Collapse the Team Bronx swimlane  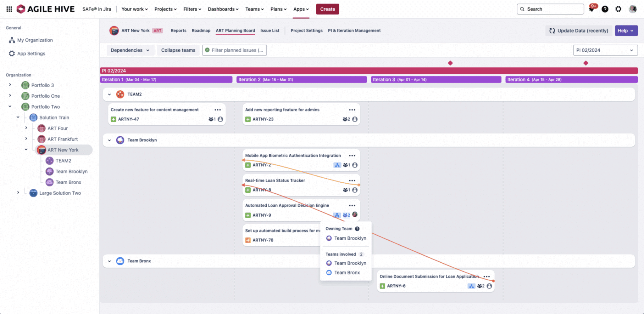coord(109,261)
